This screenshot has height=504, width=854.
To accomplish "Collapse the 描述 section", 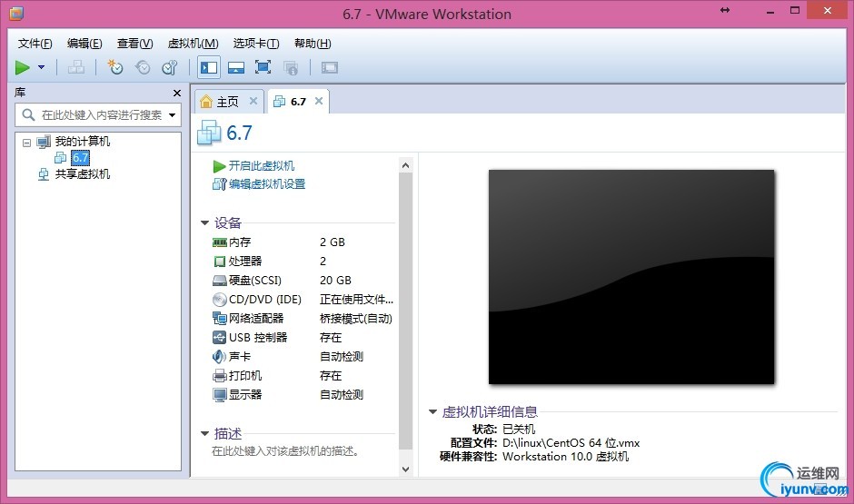I will click(204, 434).
